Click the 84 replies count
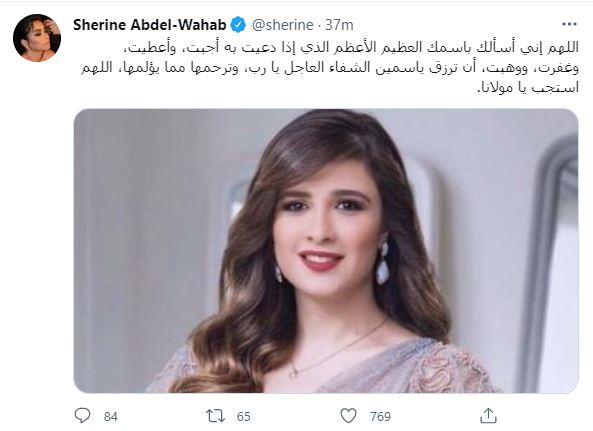This screenshot has width=593, height=431. pyautogui.click(x=111, y=417)
